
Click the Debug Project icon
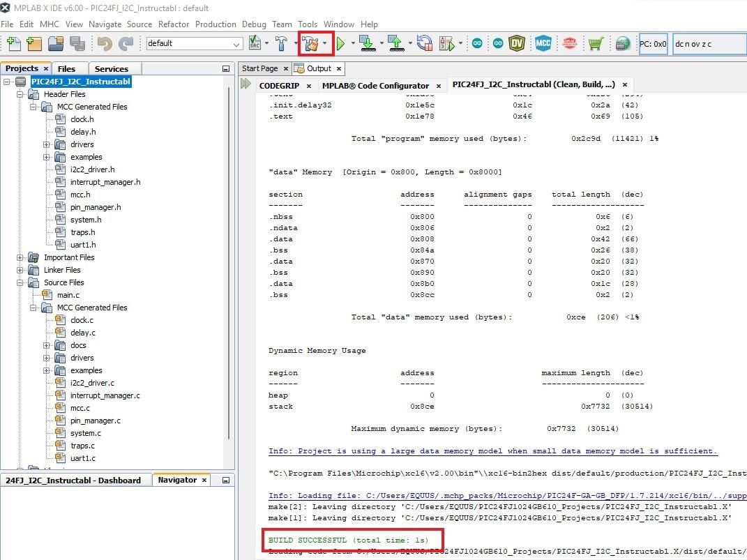[x=447, y=44]
